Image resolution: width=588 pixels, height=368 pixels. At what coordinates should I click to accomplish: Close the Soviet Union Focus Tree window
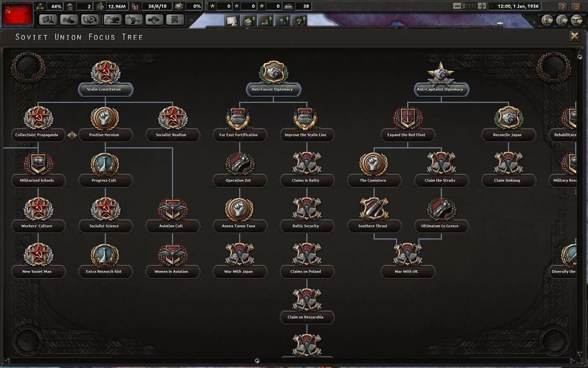pos(575,36)
